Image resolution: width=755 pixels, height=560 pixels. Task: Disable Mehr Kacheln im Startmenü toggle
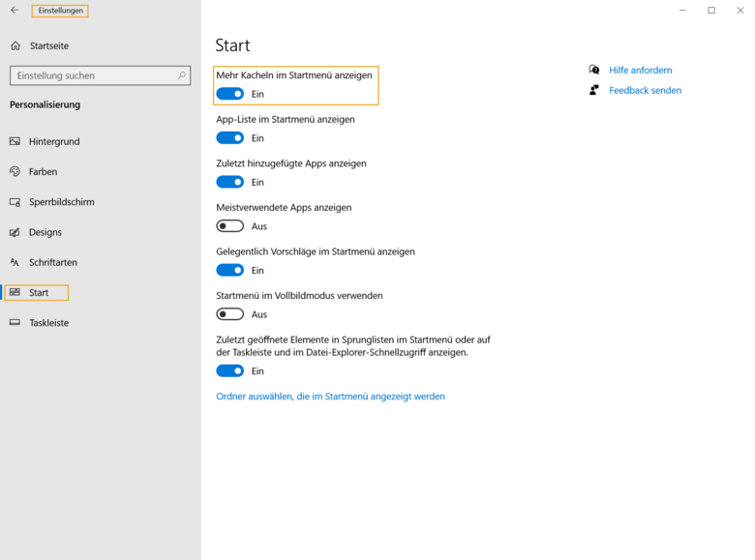(229, 94)
